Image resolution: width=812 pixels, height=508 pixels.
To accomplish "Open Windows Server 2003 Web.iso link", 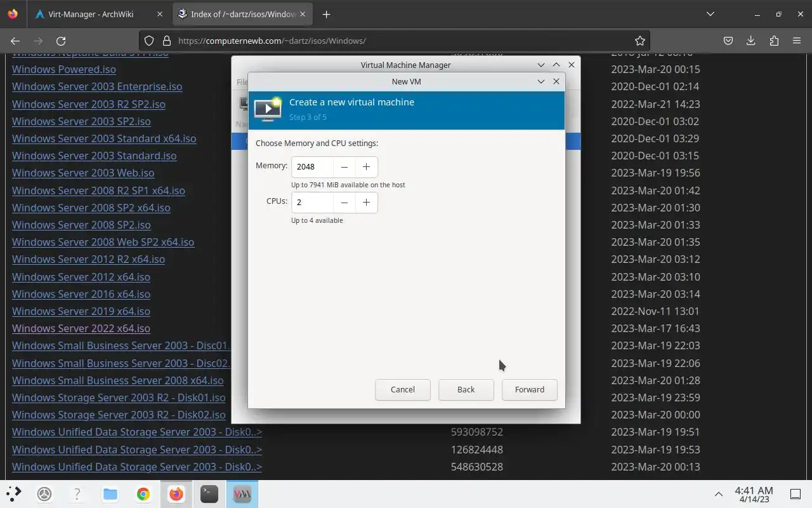I will point(83,173).
